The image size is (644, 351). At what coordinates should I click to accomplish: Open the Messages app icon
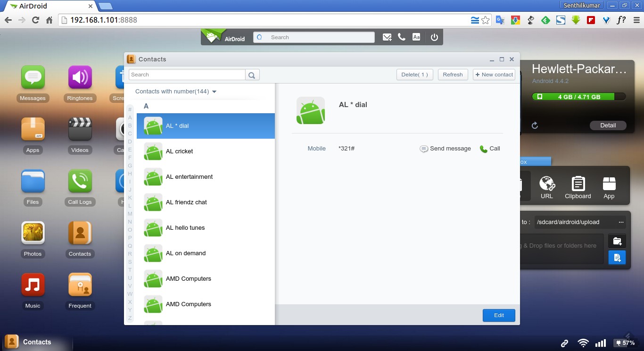[33, 78]
